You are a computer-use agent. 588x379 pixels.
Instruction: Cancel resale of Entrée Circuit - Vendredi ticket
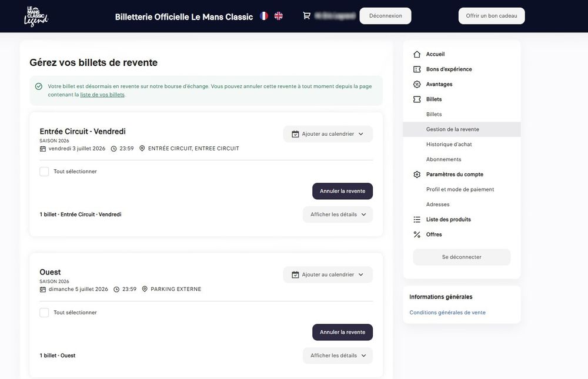pos(342,191)
